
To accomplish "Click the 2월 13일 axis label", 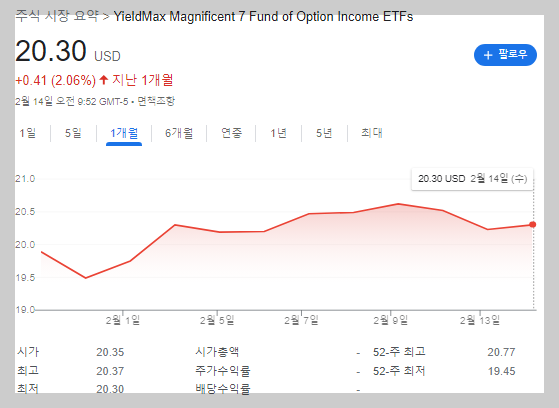I will [x=479, y=320].
